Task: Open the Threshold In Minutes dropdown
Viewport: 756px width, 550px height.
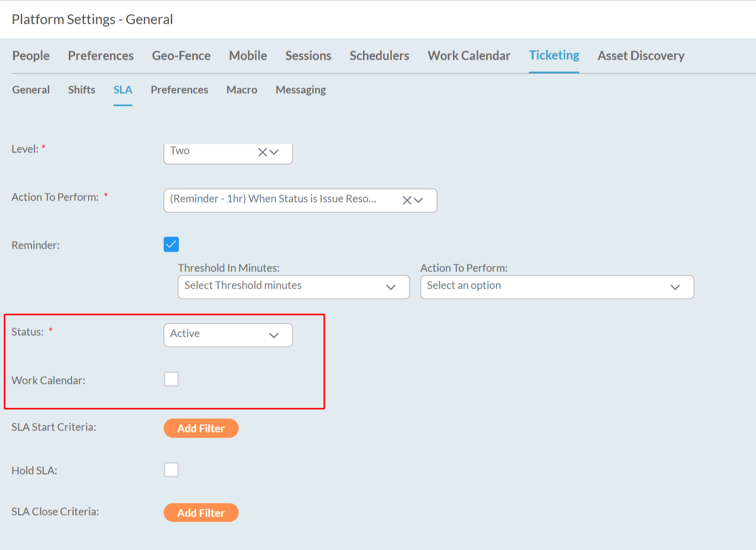Action: coord(293,287)
